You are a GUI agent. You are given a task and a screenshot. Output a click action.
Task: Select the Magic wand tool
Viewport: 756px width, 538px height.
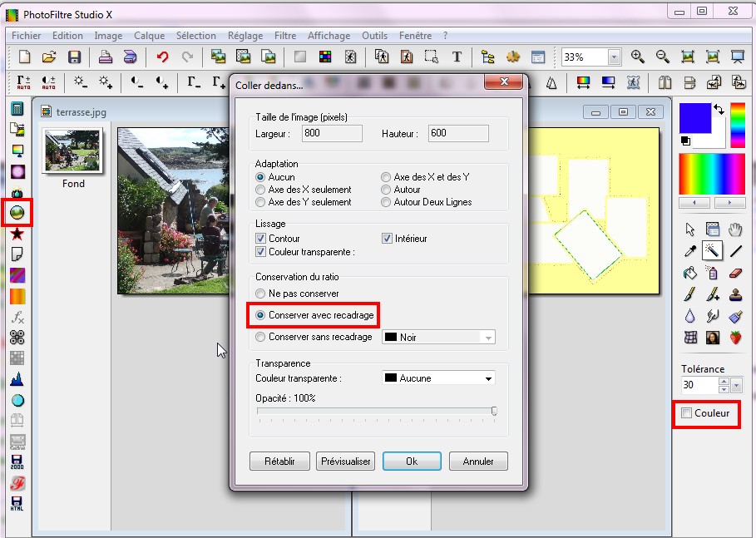click(712, 250)
